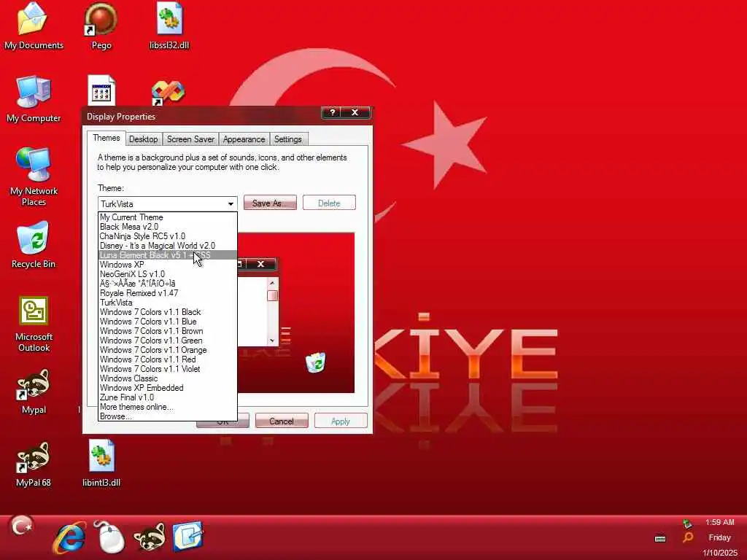747x560 pixels.
Task: Open My Network Places icon
Action: (x=34, y=177)
